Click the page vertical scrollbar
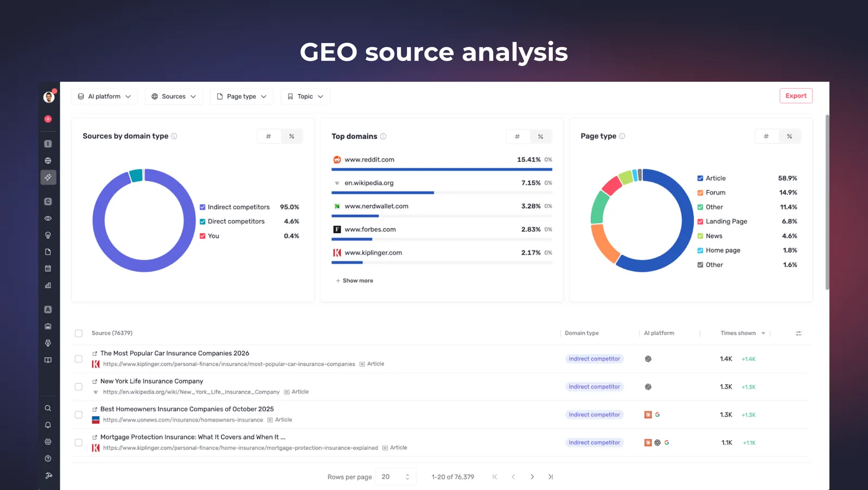868x490 pixels. click(x=827, y=202)
